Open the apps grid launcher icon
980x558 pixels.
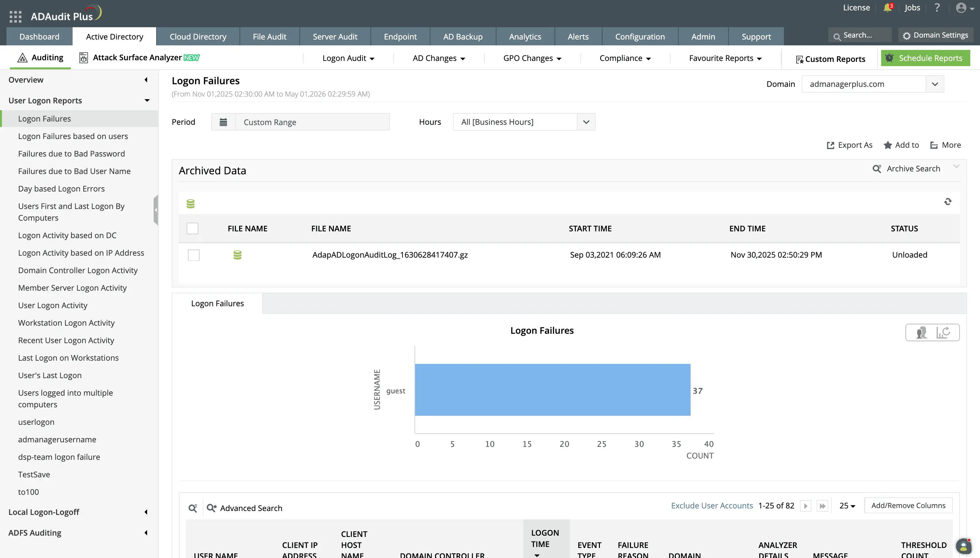pos(15,17)
